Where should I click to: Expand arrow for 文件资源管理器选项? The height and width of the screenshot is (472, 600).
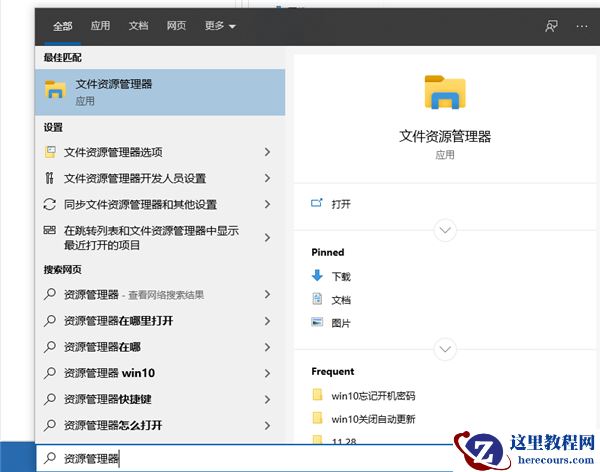267,152
